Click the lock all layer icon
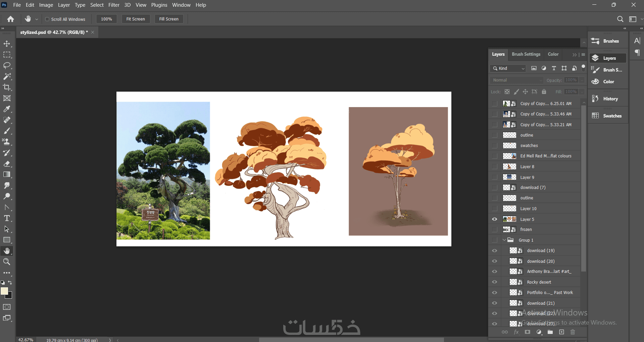 544,92
